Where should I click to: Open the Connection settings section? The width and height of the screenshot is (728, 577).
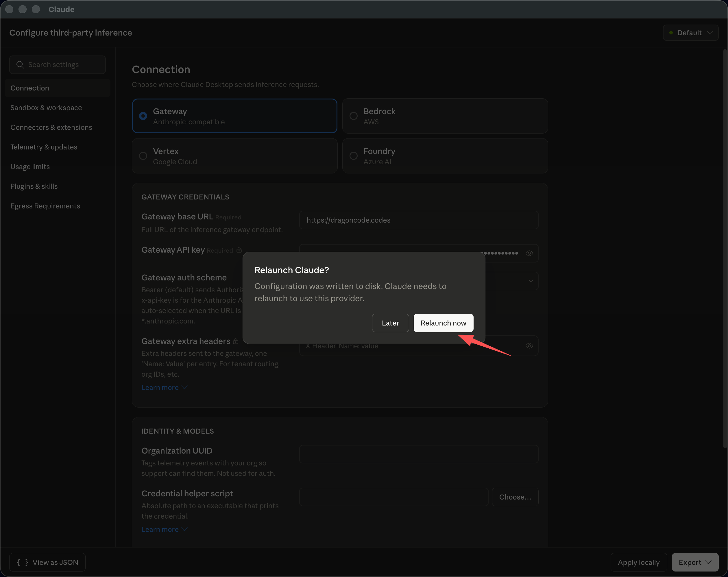[58, 88]
